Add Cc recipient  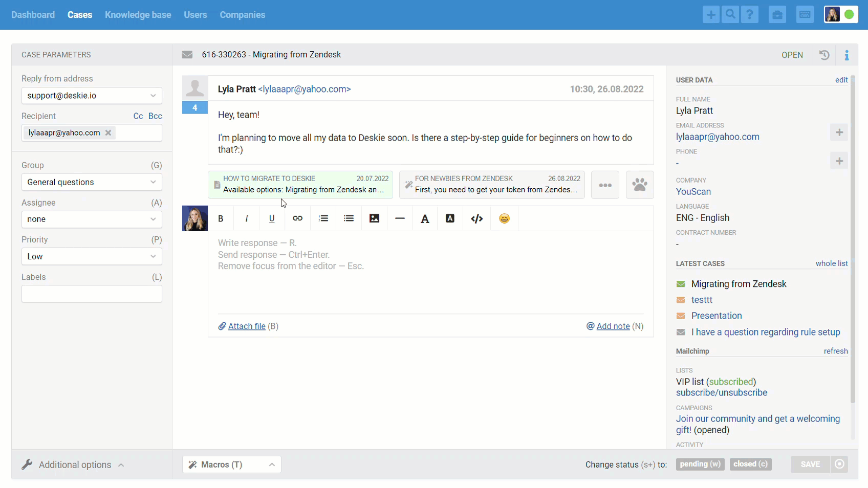(x=138, y=116)
